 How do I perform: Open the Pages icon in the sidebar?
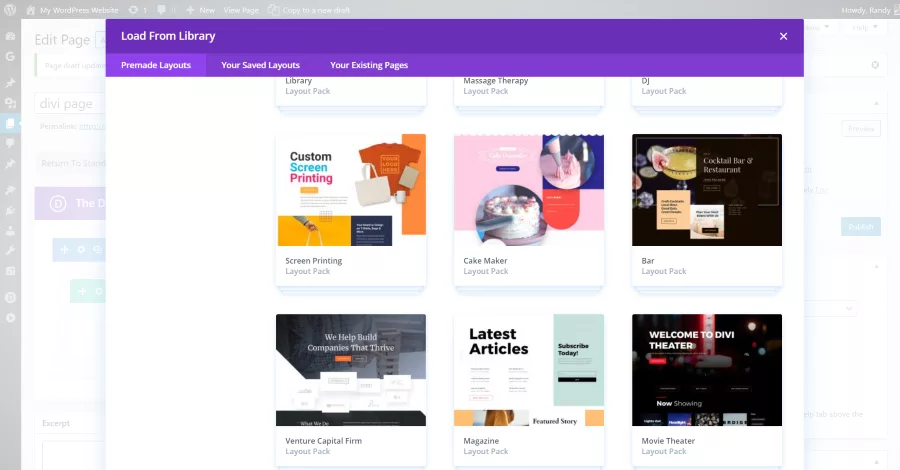10,123
